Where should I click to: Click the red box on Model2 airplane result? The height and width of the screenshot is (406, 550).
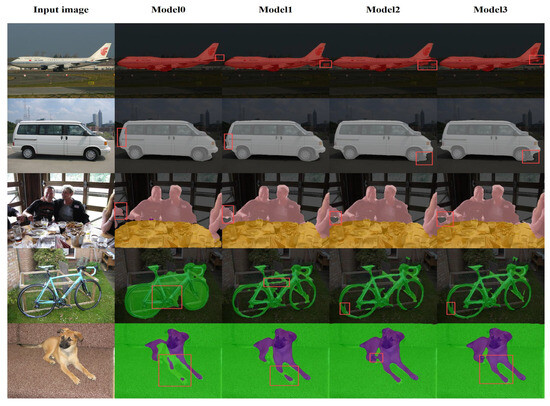[427, 65]
